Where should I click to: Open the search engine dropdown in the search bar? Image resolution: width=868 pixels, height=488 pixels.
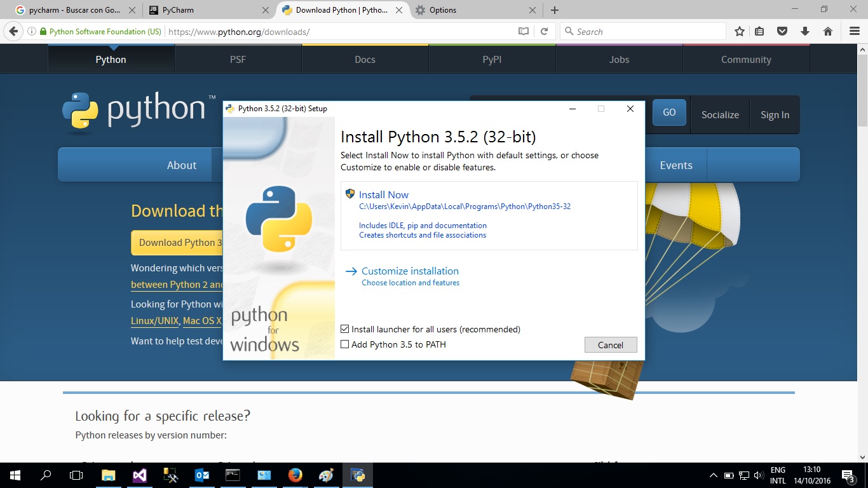pyautogui.click(x=567, y=30)
